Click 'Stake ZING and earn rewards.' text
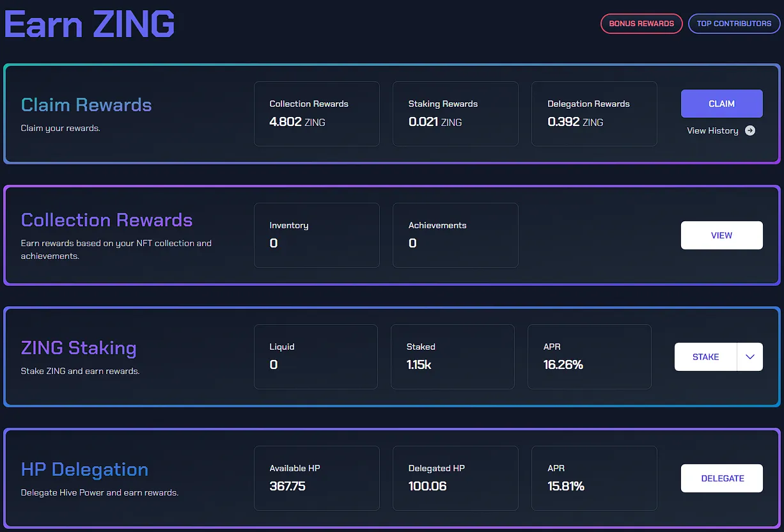Viewport: 784px width, 532px height. pos(80,371)
